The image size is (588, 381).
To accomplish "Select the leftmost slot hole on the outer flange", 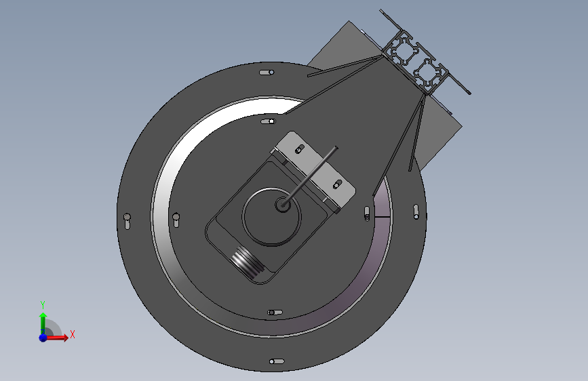I will 127,221.
